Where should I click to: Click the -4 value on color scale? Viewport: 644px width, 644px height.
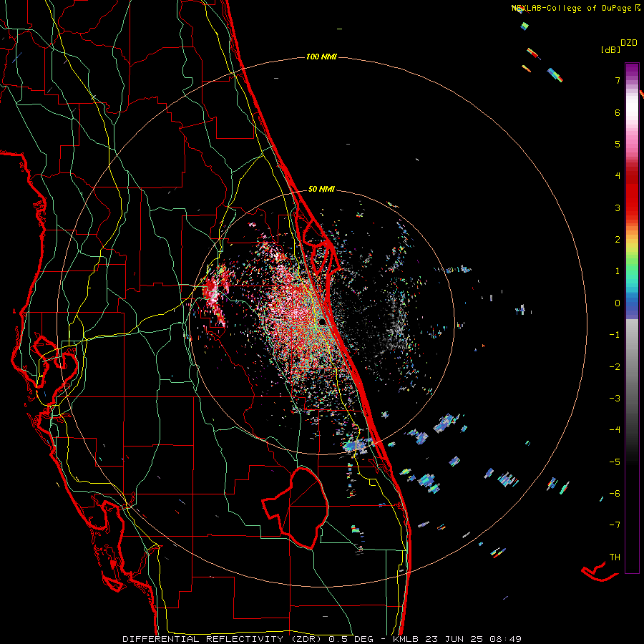point(615,430)
